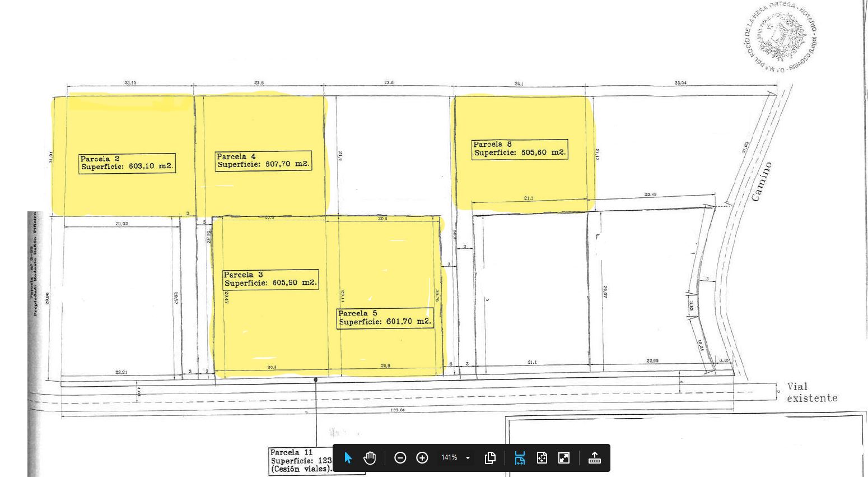Viewport: 868px width, 477px height.
Task: Click the 141% zoom value field
Action: click(x=449, y=458)
